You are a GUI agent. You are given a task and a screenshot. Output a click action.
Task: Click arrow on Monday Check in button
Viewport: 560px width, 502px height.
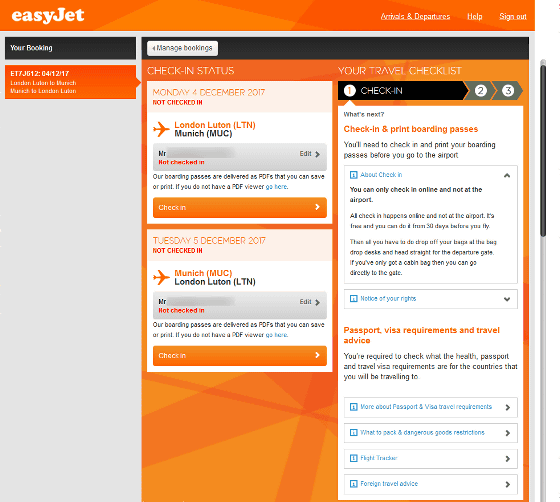coord(317,207)
